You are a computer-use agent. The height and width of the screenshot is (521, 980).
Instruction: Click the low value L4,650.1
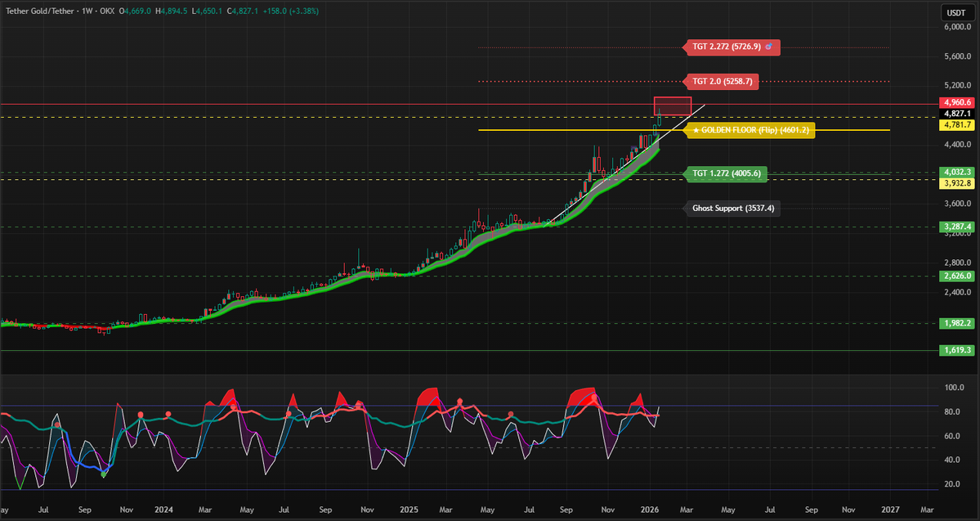[x=206, y=11]
